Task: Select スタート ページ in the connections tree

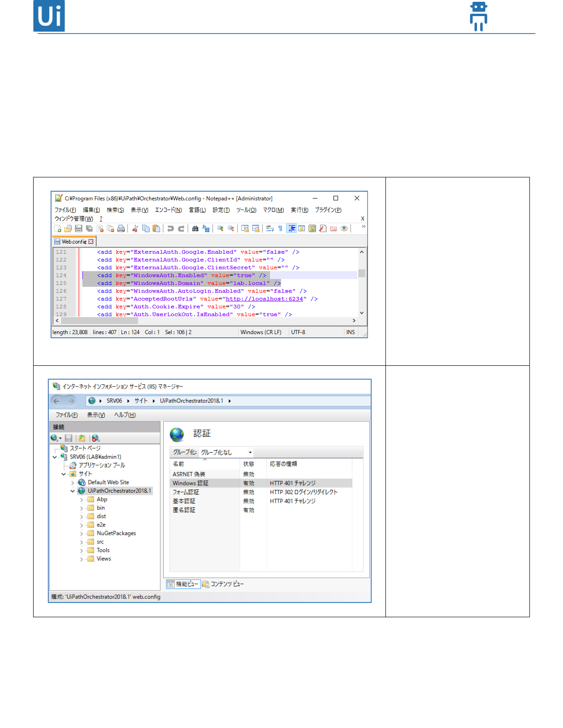Action: [85, 448]
